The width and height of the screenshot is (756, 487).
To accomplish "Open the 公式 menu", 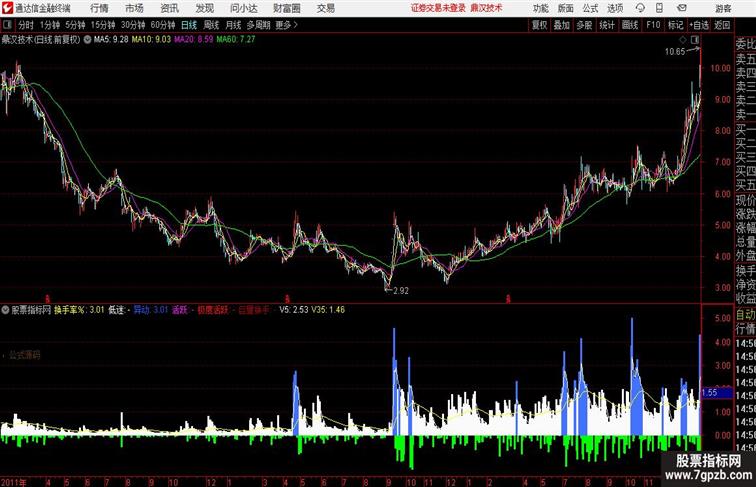I will 591,8.
